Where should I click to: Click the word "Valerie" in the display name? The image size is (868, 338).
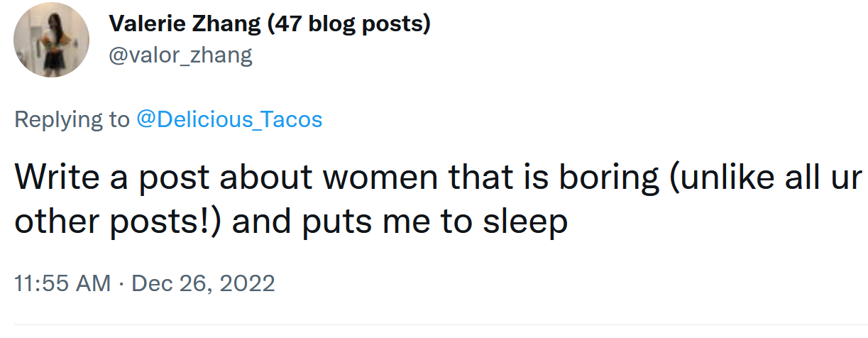coord(148,25)
